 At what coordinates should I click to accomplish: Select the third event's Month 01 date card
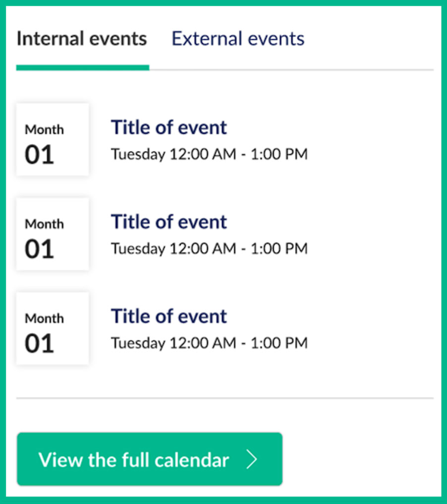(53, 328)
